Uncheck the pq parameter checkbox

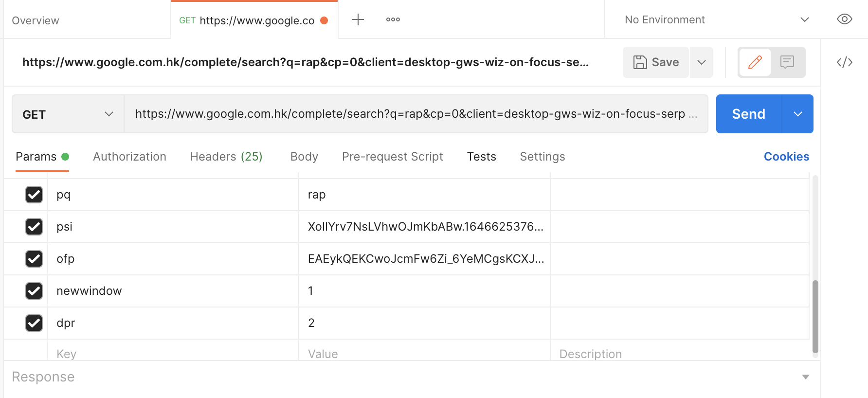34,195
